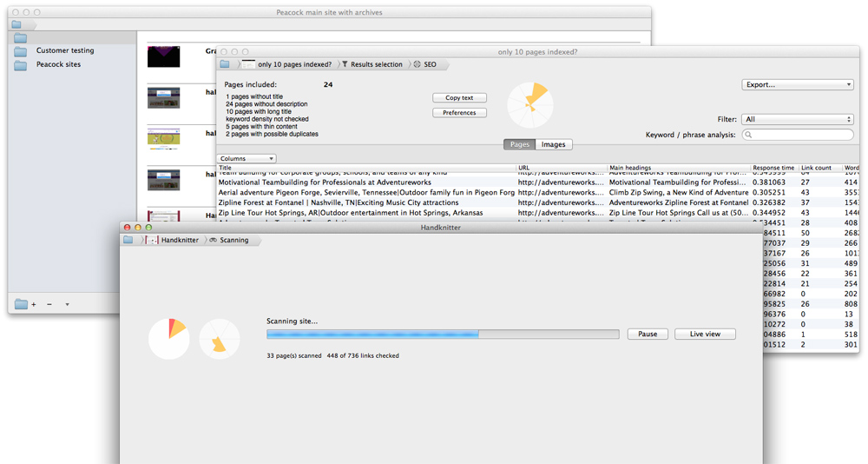The height and width of the screenshot is (464, 868).
Task: Switch to the Images tab
Action: 554,145
